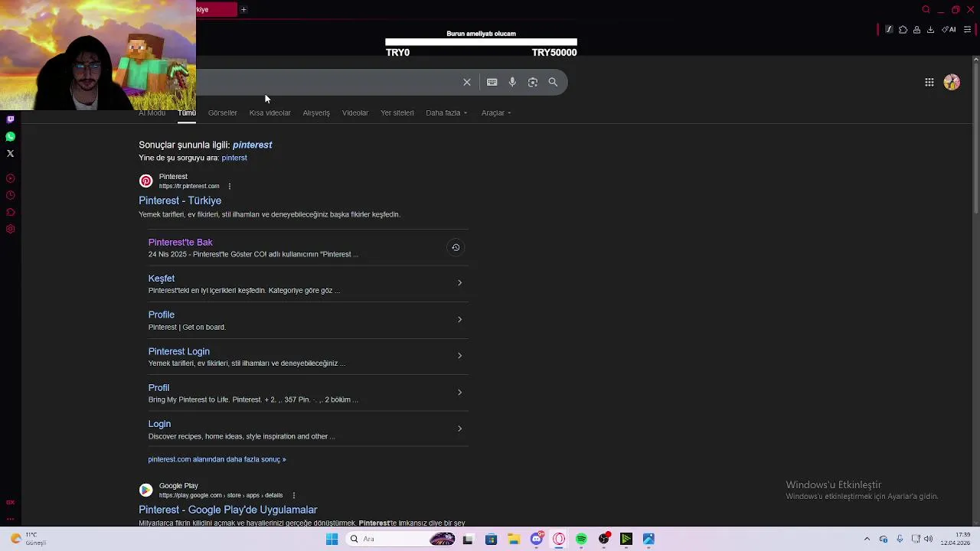Open the sidebar player icon
This screenshot has width=980, height=551.
click(x=10, y=178)
